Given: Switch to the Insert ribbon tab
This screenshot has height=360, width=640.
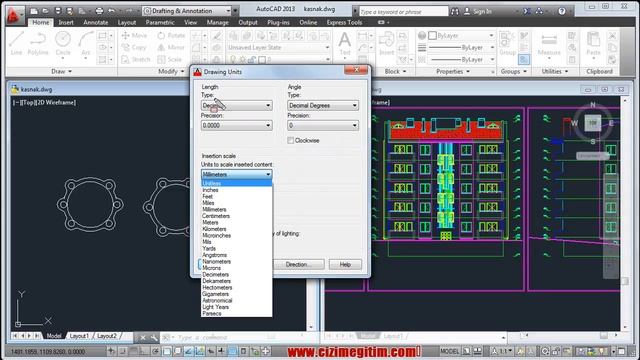Looking at the screenshot, I should click(66, 22).
